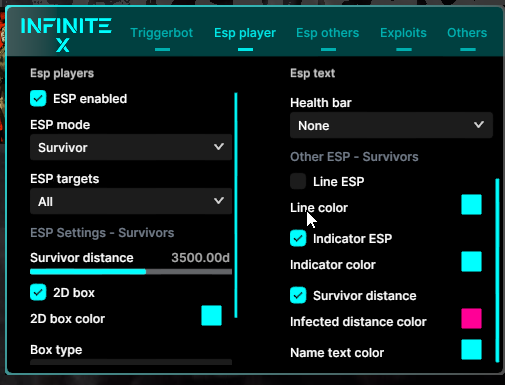505x385 pixels.
Task: Open the pink Infected distance color swatch
Action: pos(471,319)
